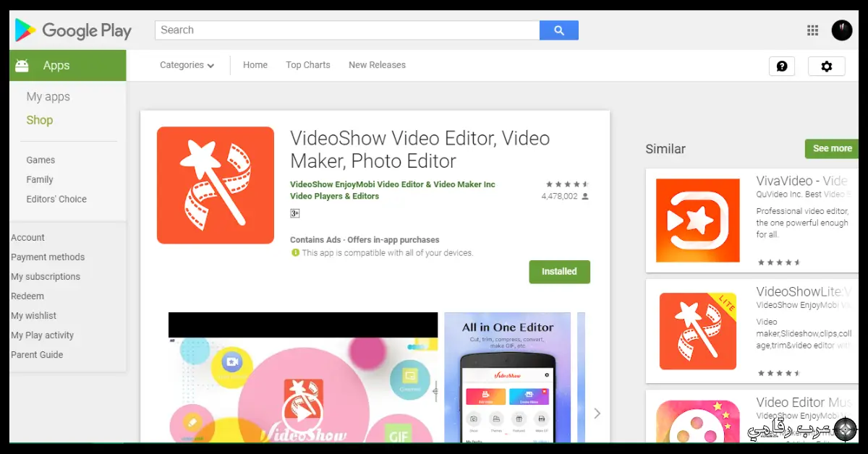
Task: Open VideoShow EnjoyMobi developer link
Action: point(392,184)
